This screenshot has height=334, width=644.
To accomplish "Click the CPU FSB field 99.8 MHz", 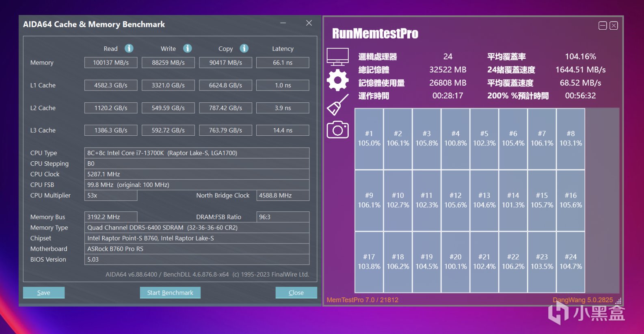I will pos(197,185).
